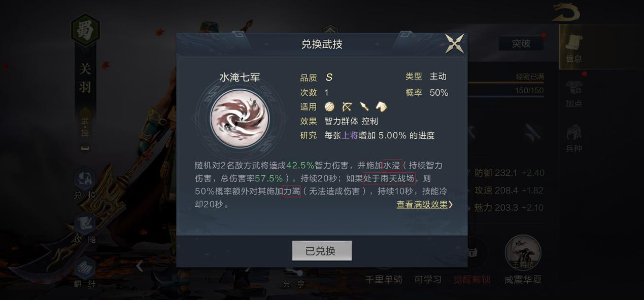Select the shield troop type icon
Image resolution: width=644 pixels, height=300 pixels.
330,107
